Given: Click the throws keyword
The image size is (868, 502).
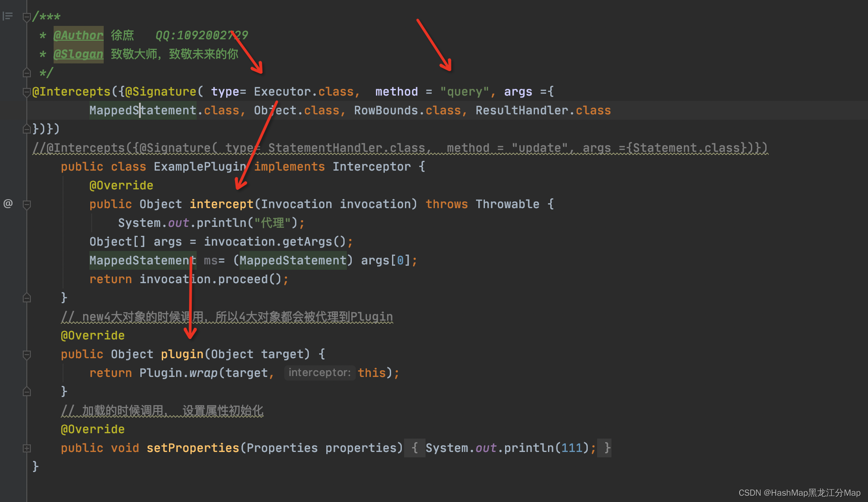Looking at the screenshot, I should (447, 204).
